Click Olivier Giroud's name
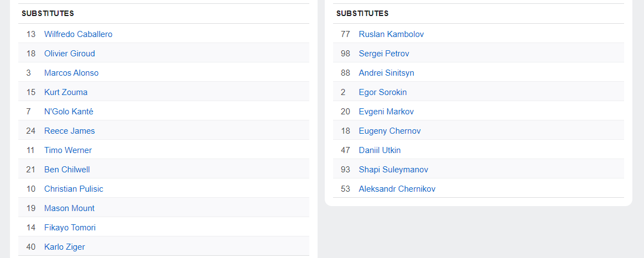 point(70,54)
